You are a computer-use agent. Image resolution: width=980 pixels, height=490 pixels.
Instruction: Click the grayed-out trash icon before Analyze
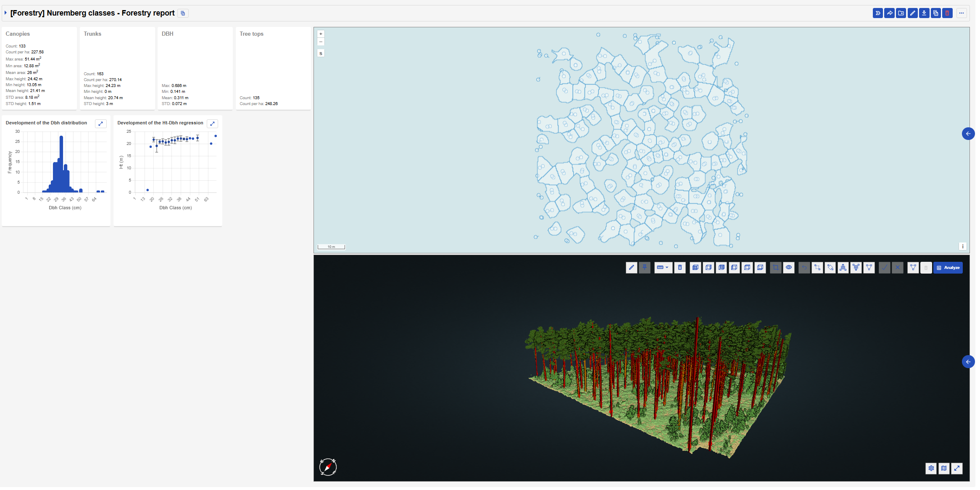coord(926,267)
